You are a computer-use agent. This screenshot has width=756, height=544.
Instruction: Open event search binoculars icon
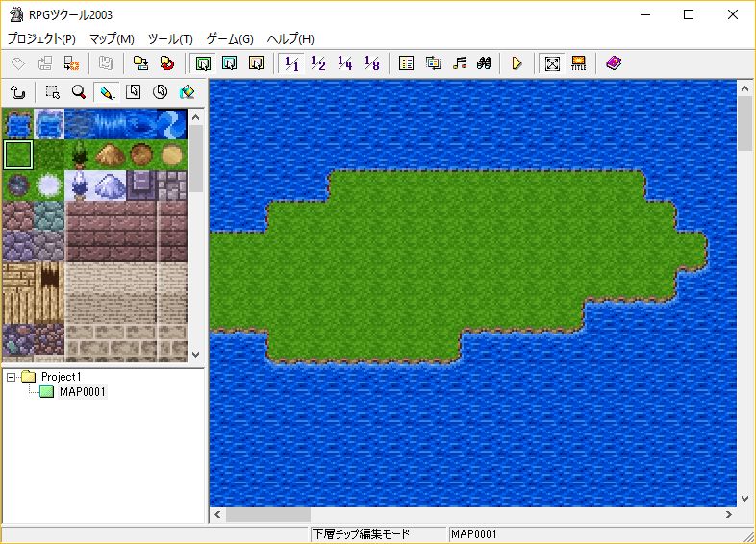pyautogui.click(x=484, y=63)
